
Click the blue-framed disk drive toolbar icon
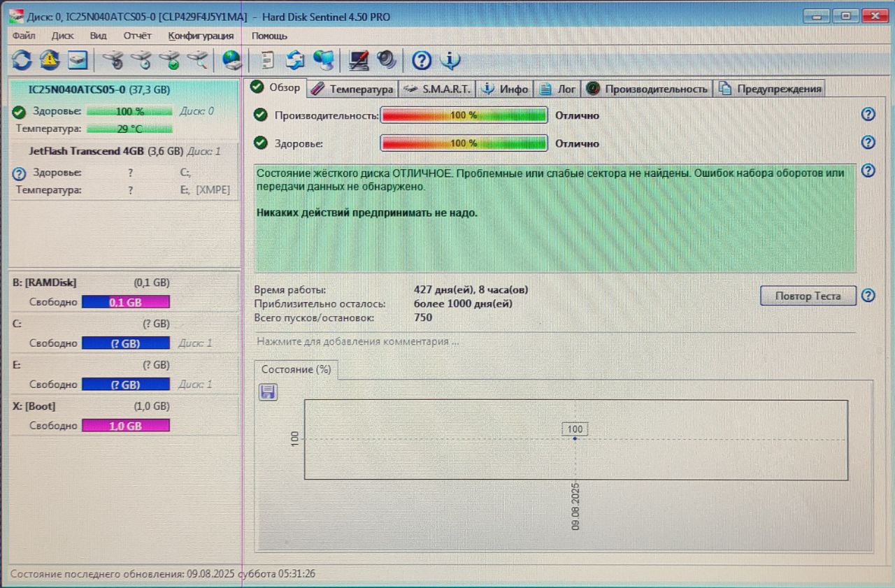tap(77, 61)
